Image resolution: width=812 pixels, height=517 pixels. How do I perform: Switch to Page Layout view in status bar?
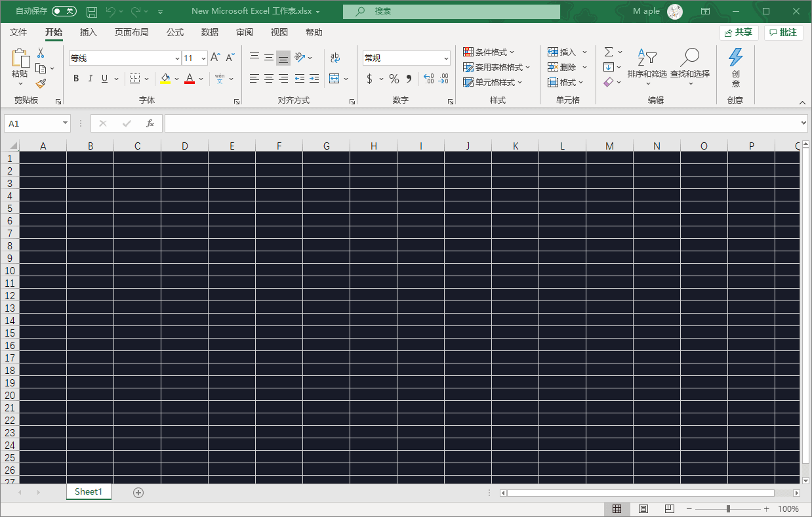pos(643,509)
